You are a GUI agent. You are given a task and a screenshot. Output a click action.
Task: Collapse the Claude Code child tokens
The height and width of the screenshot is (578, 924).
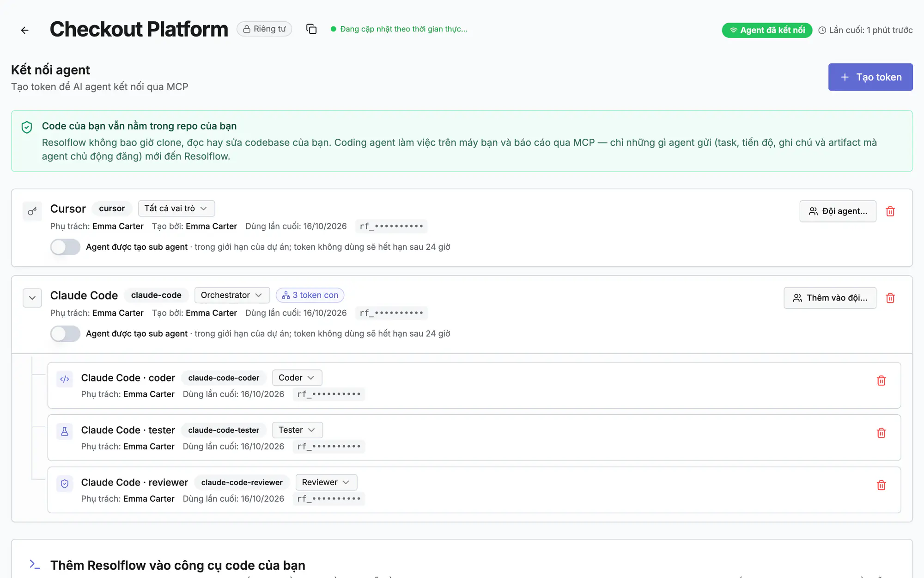32,298
